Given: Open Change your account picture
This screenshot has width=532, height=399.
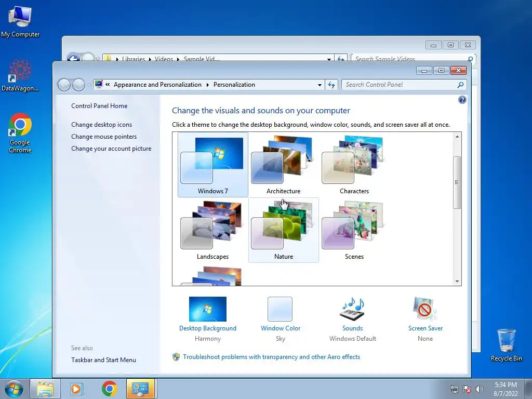Looking at the screenshot, I should click(111, 148).
